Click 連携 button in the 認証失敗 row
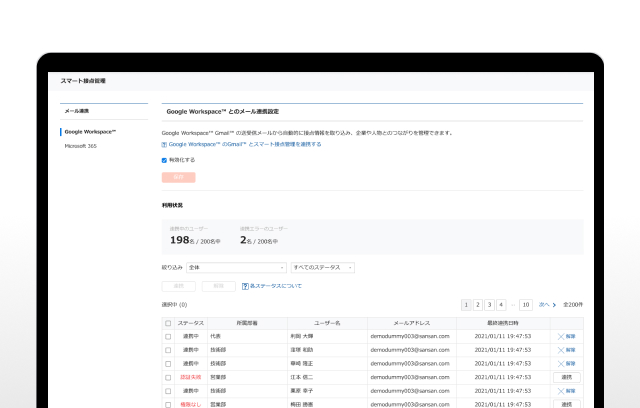The width and height of the screenshot is (640, 408). (x=567, y=377)
